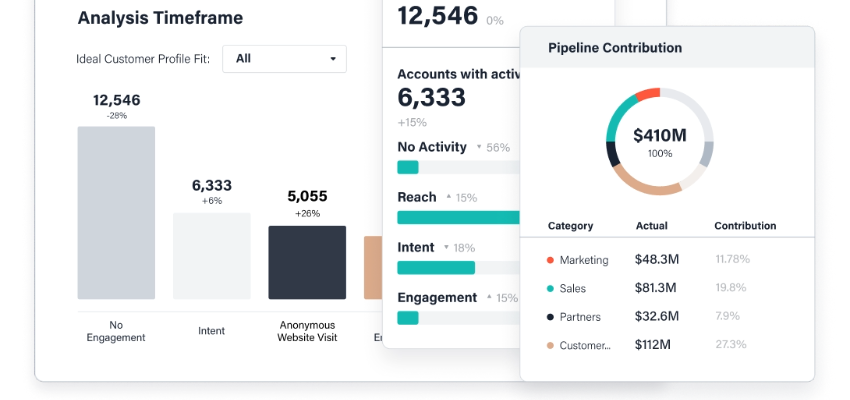The image size is (850, 400).
Task: Select the gray No Engagement bar
Action: pos(116,212)
